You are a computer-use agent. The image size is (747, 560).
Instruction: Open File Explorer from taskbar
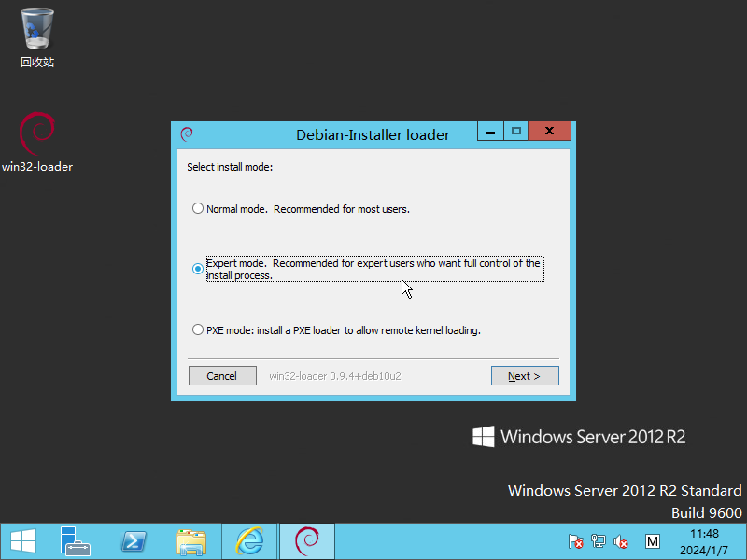191,541
